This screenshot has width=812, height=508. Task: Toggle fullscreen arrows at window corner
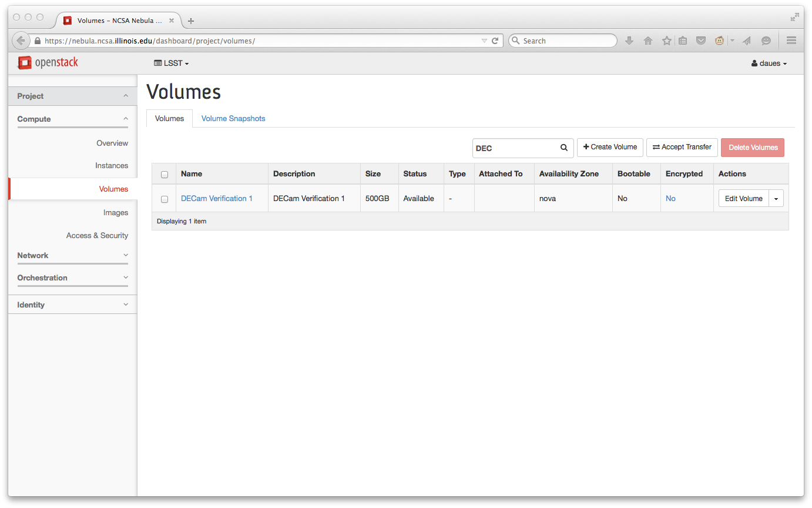(x=794, y=18)
